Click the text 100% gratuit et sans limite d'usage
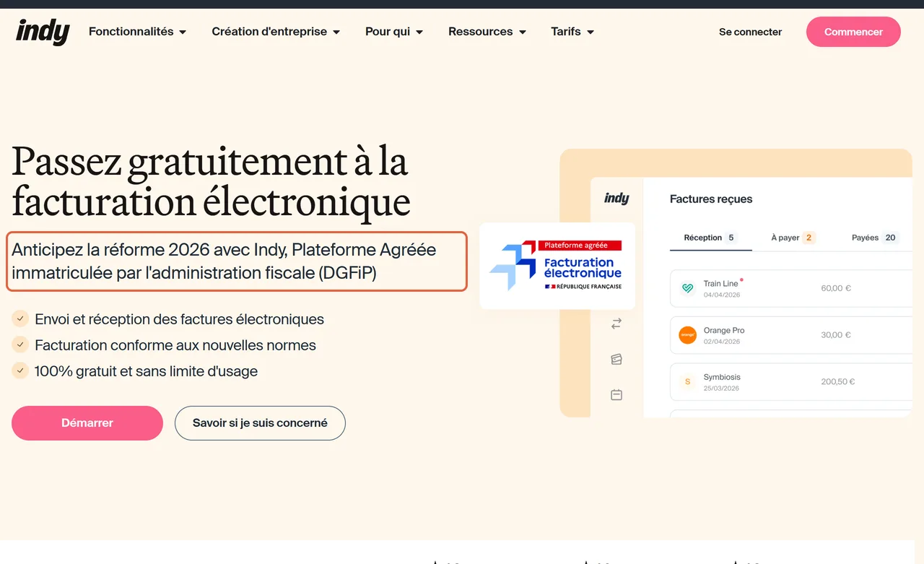This screenshot has width=924, height=564. tap(146, 371)
